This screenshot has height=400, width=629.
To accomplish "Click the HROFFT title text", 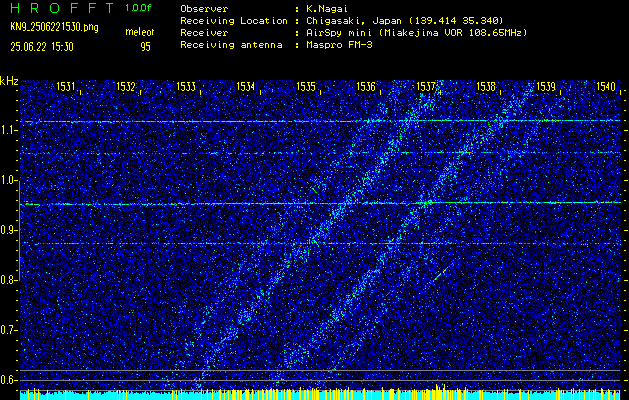I will coord(62,8).
